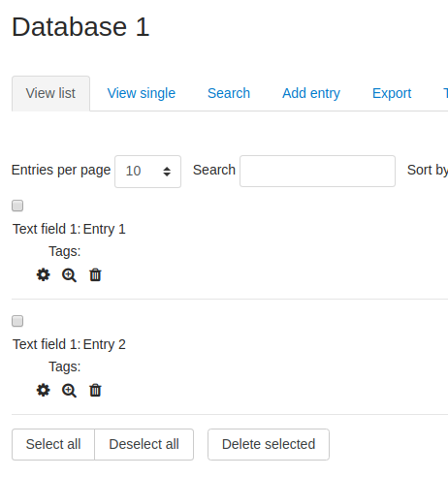
Task: Edit Entry 1 using gear icon
Action: (43, 275)
